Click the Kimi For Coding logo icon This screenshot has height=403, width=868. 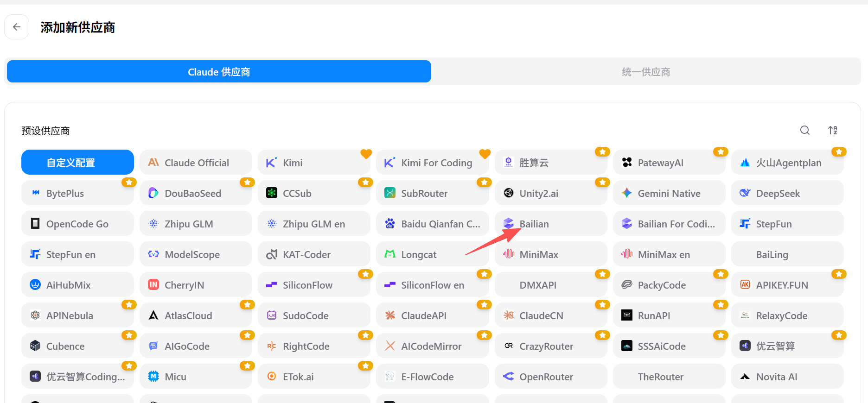tap(389, 163)
